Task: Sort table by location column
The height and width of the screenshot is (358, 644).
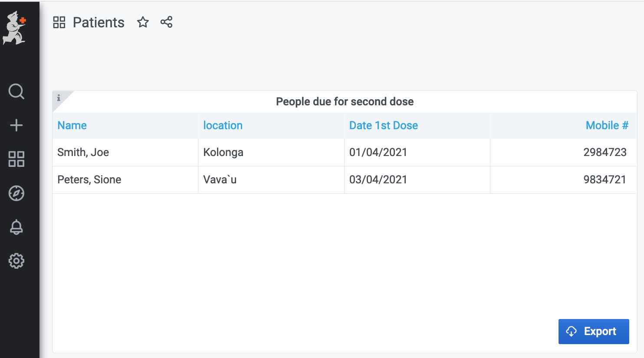Action: [x=223, y=126]
